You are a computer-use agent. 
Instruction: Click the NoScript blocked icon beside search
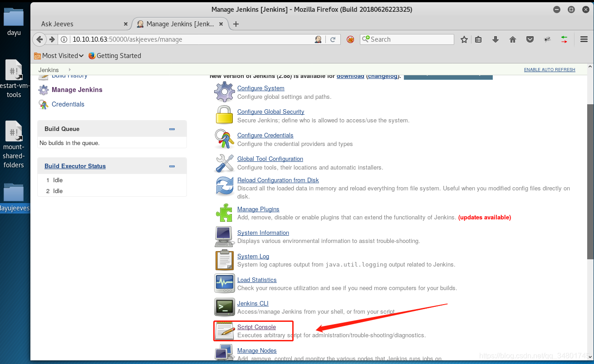pyautogui.click(x=350, y=39)
